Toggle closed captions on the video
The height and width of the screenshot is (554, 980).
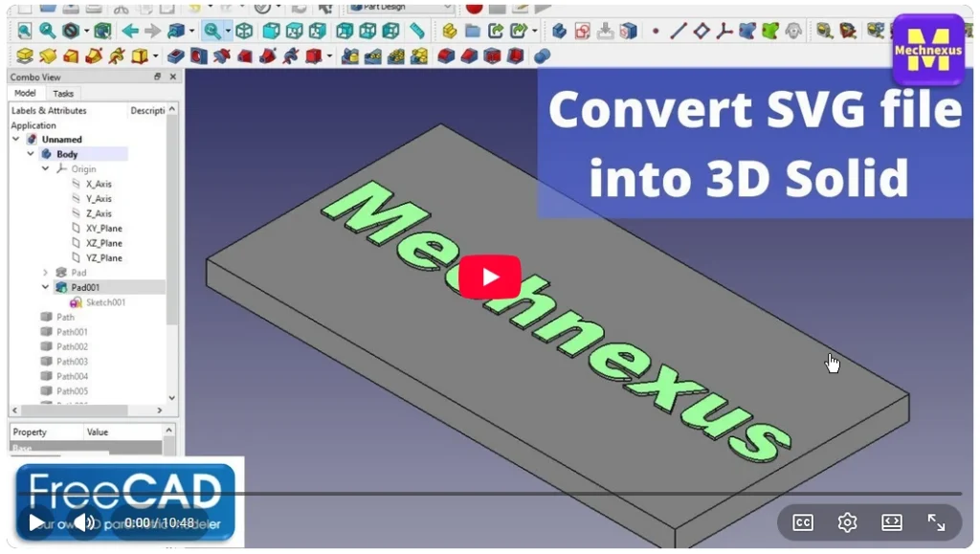pyautogui.click(x=803, y=522)
